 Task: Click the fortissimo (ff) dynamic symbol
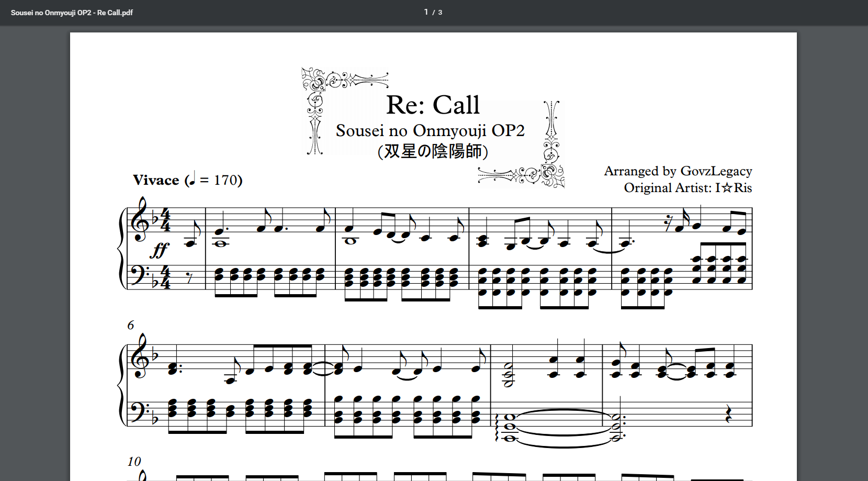(x=159, y=250)
